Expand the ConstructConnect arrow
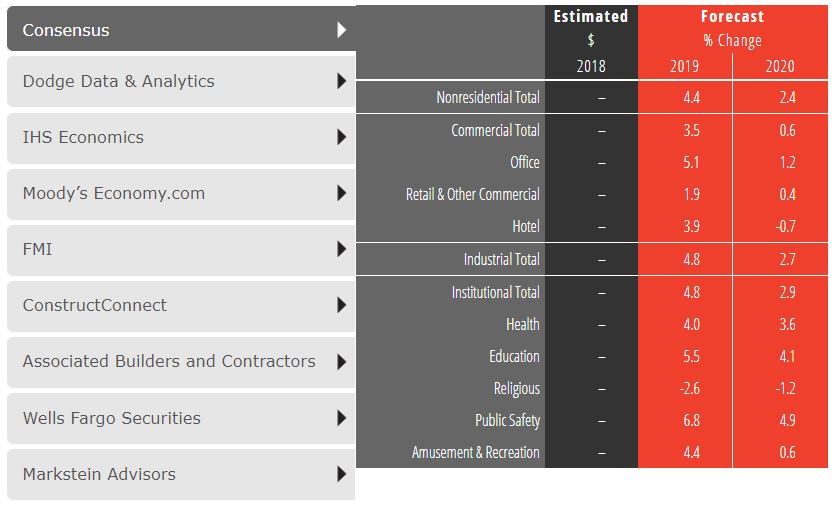This screenshot has height=508, width=839. 342,305
